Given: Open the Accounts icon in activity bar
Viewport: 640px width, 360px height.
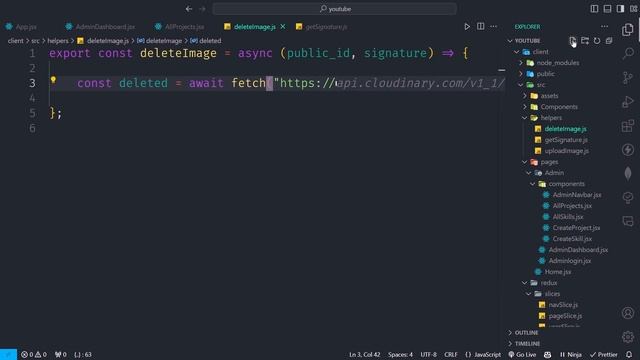Looking at the screenshot, I should (628, 313).
